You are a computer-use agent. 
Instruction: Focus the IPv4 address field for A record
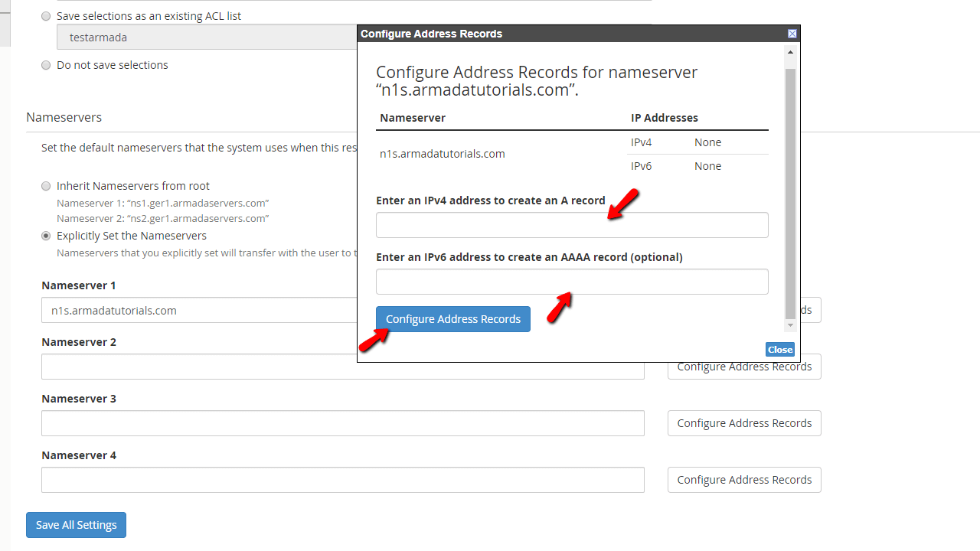point(572,225)
